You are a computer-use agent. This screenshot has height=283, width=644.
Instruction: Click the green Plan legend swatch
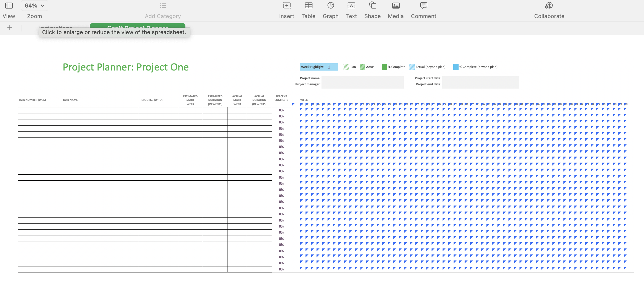346,67
